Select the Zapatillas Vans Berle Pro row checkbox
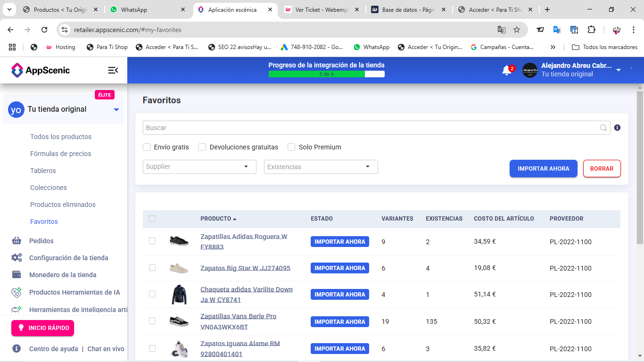The image size is (644, 362). (152, 321)
